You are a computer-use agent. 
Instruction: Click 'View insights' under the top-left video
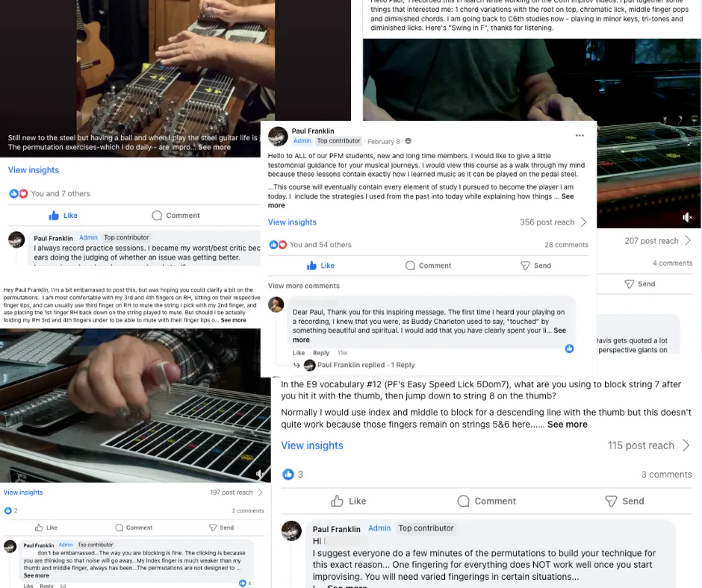tap(34, 170)
